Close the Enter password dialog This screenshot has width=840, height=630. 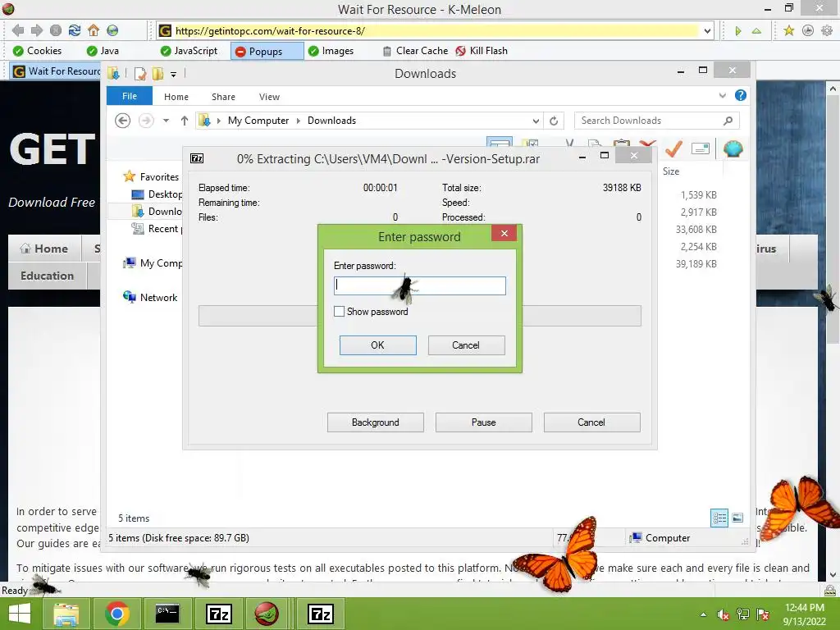504,233
